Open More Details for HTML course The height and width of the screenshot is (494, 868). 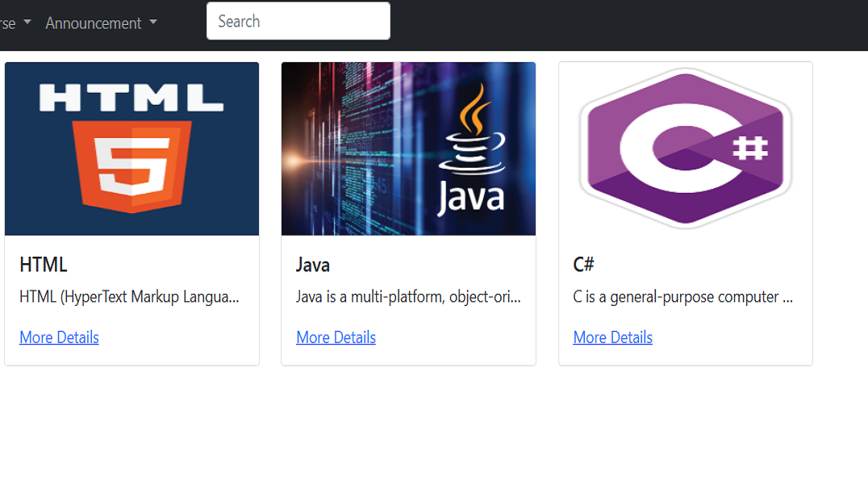point(59,337)
